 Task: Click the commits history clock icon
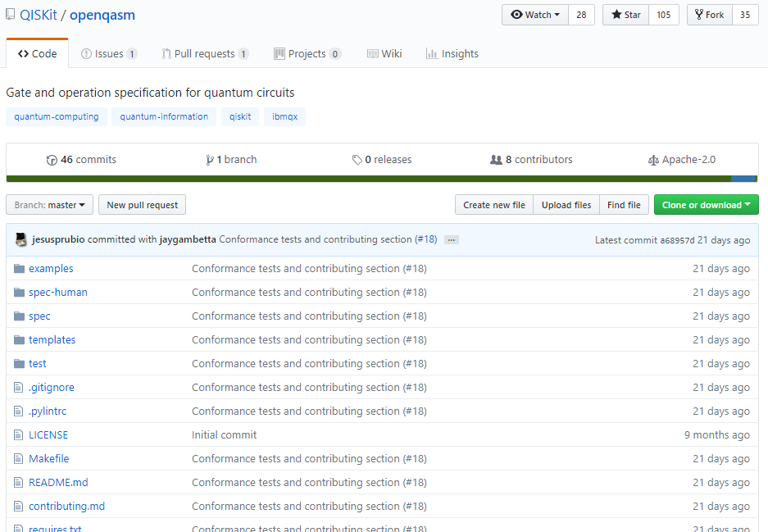pos(52,160)
